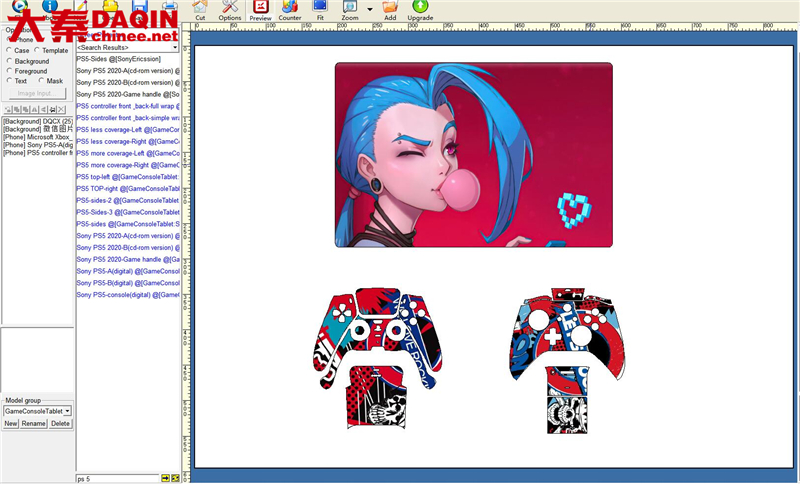Select layer '[Phone] Sony PS5-A(dig'
Image resolution: width=800 pixels, height=484 pixels.
(x=38, y=145)
